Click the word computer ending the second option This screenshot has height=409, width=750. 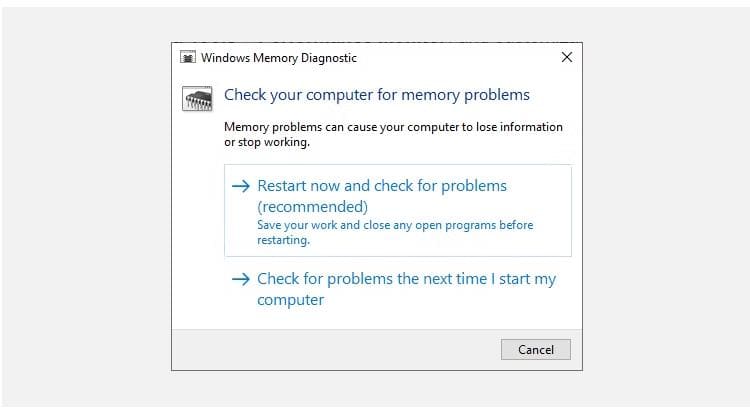coord(290,300)
